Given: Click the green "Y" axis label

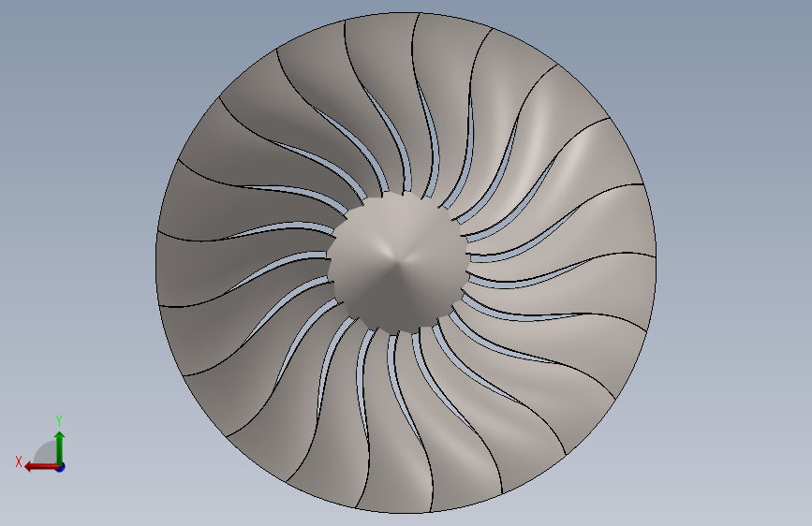Looking at the screenshot, I should tap(59, 421).
